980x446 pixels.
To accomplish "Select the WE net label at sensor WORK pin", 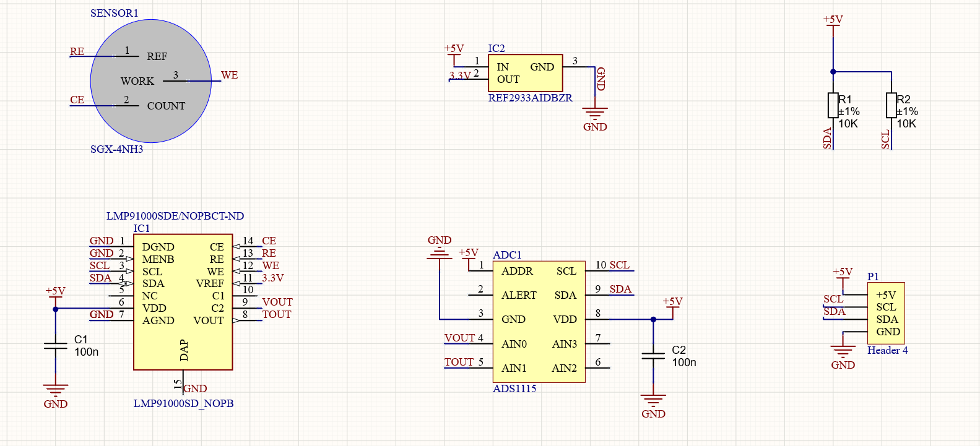I will (229, 75).
